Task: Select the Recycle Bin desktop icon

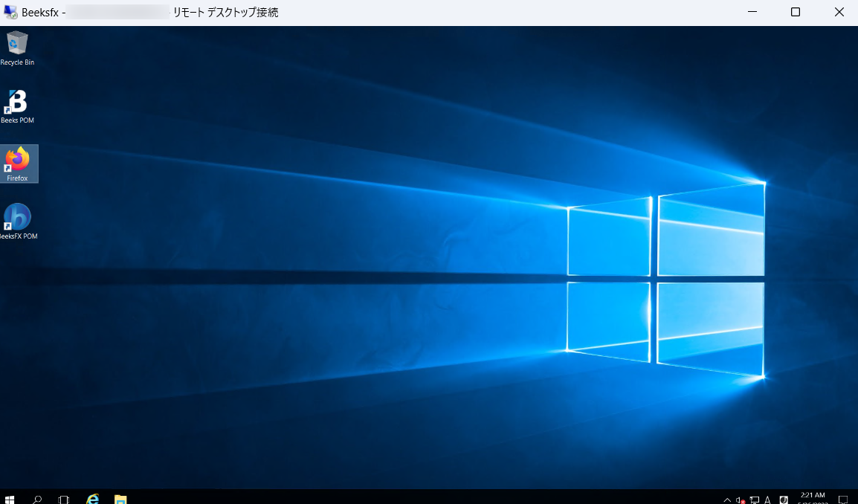Action: pos(17,49)
